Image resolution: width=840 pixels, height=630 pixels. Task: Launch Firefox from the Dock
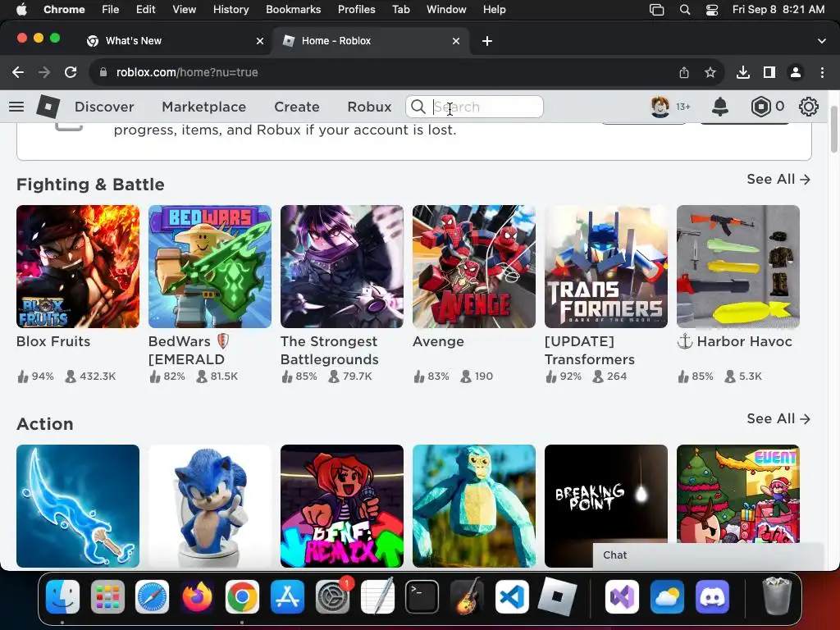coord(197,597)
